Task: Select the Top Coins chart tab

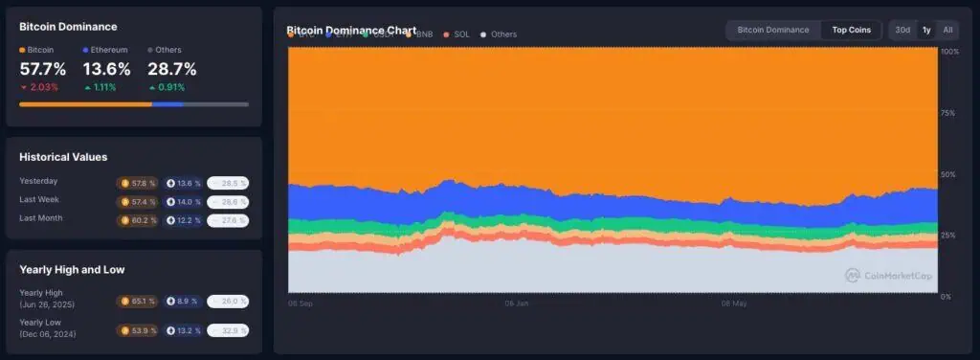Action: pyautogui.click(x=851, y=30)
